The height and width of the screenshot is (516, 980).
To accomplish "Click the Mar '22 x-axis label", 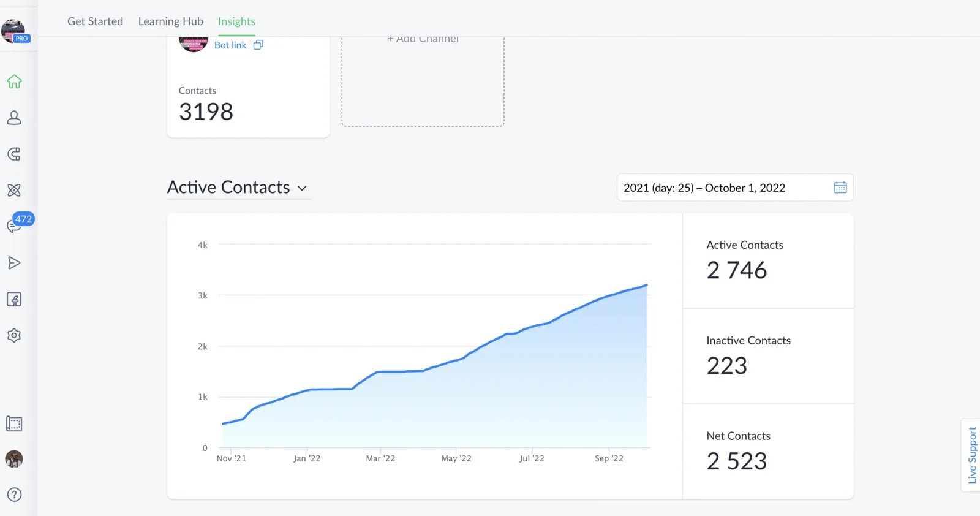I will [380, 458].
